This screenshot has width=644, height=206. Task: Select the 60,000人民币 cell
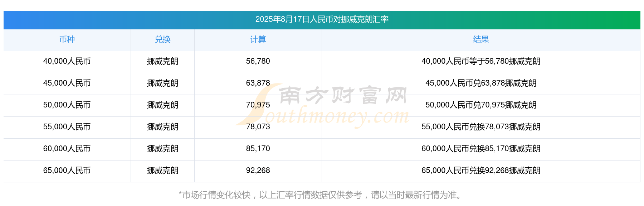(x=67, y=149)
